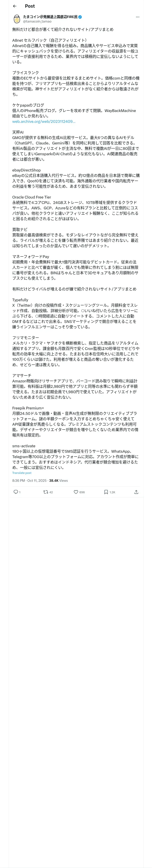The image size is (152, 868).
Task: Click the bookmark count 1.2K
Action: click(x=112, y=492)
